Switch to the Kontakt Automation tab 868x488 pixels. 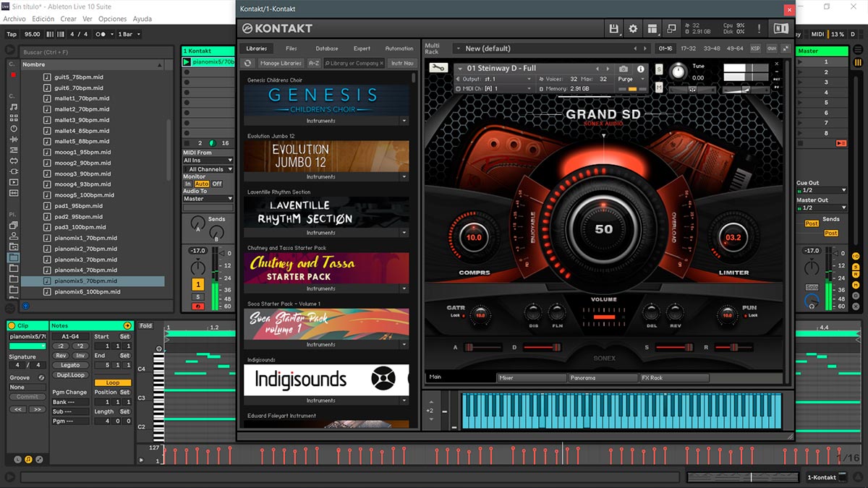click(x=399, y=48)
